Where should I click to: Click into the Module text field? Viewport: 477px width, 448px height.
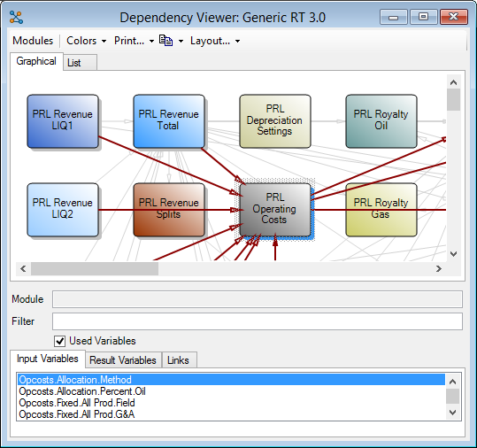click(x=258, y=299)
